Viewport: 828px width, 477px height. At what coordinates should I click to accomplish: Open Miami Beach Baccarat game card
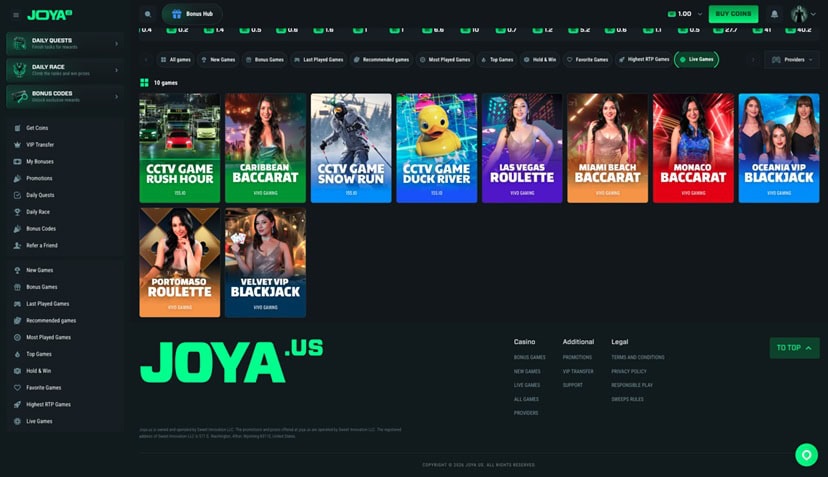(608, 148)
